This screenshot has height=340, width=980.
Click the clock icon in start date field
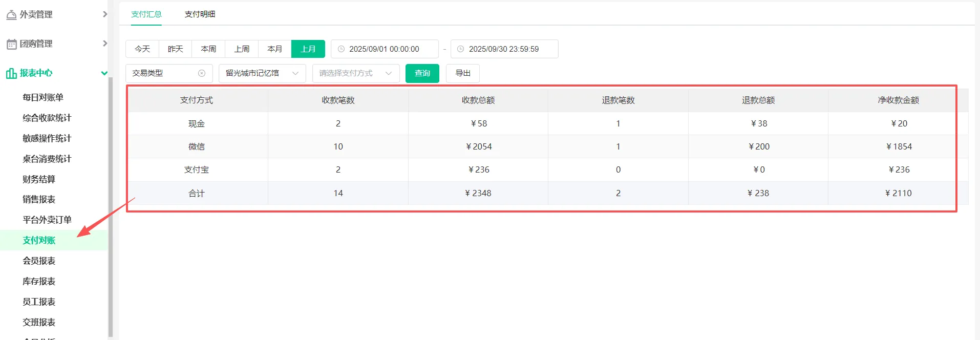coord(341,49)
